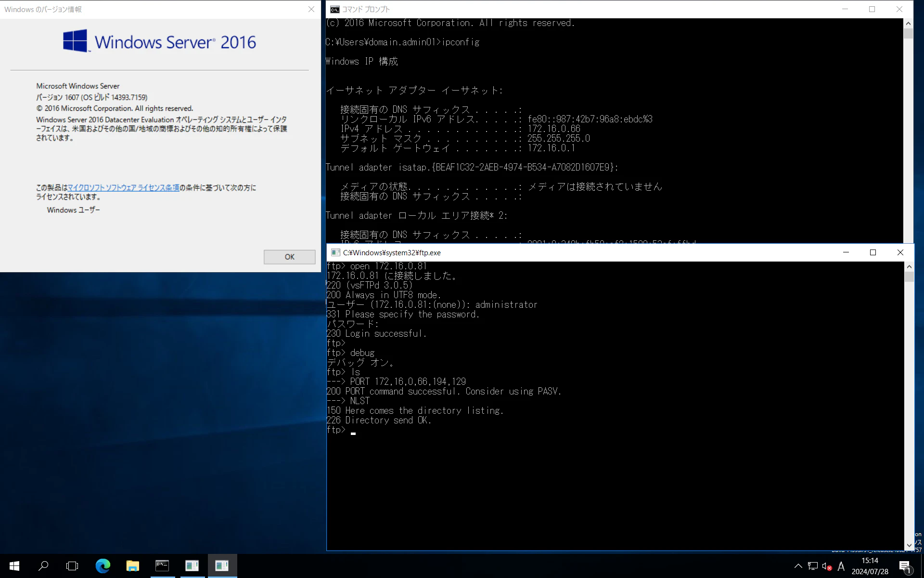Click the 'Windows ユーザー' licensee text
This screenshot has height=578, width=924.
(x=74, y=210)
